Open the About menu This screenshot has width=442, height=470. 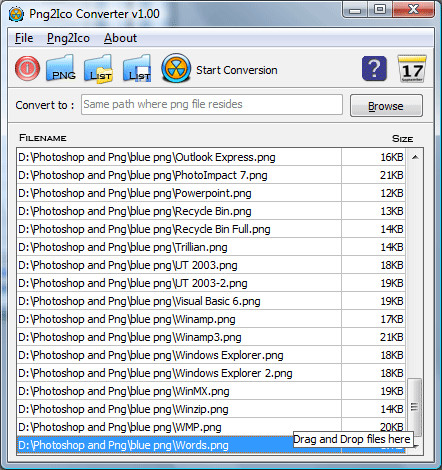click(120, 38)
